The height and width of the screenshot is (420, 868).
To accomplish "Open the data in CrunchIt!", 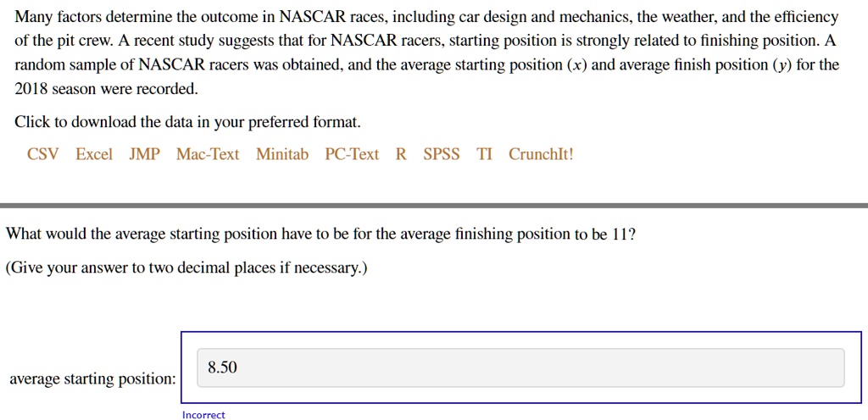I will click(541, 154).
